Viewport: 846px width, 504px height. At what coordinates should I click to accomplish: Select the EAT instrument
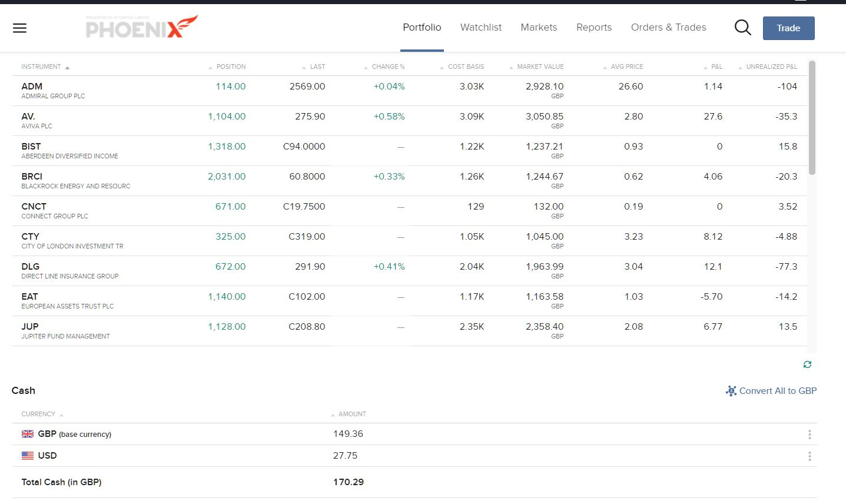pyautogui.click(x=410, y=301)
